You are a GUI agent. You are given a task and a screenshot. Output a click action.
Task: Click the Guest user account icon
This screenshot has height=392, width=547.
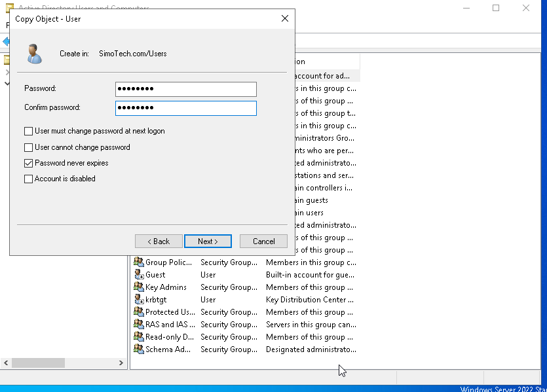[x=138, y=274]
